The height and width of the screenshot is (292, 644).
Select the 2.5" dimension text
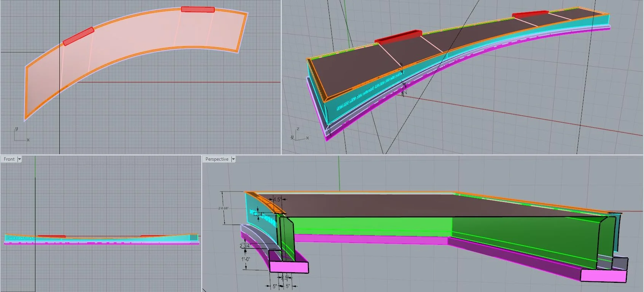point(285,278)
